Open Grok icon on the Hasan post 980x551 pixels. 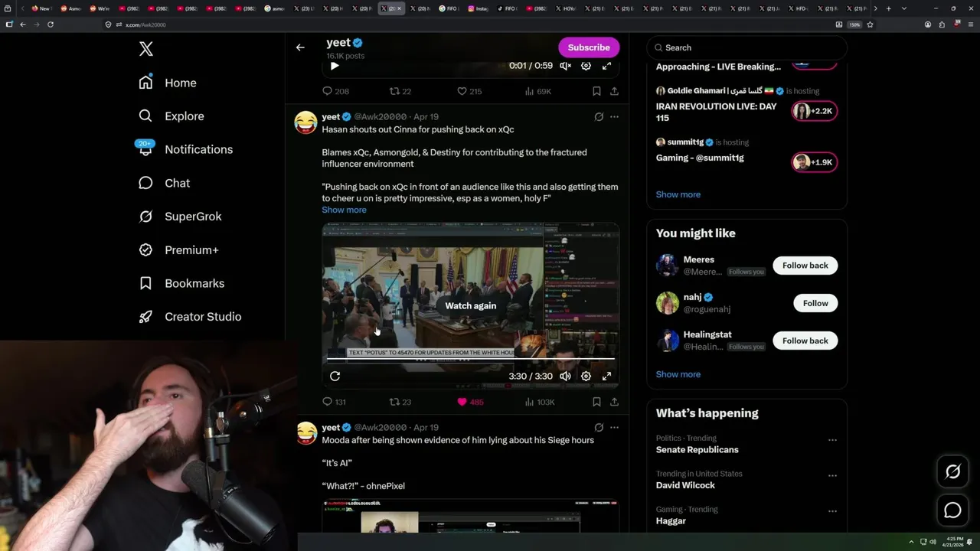pyautogui.click(x=599, y=117)
